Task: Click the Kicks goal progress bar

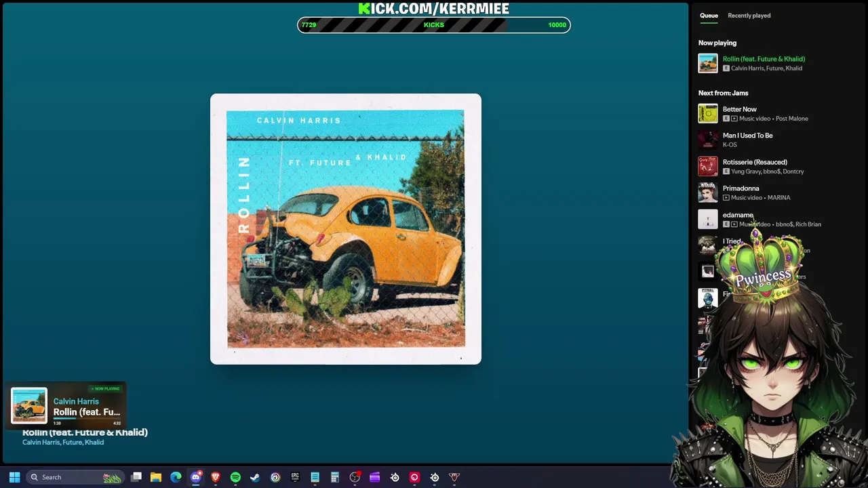Action: (434, 25)
